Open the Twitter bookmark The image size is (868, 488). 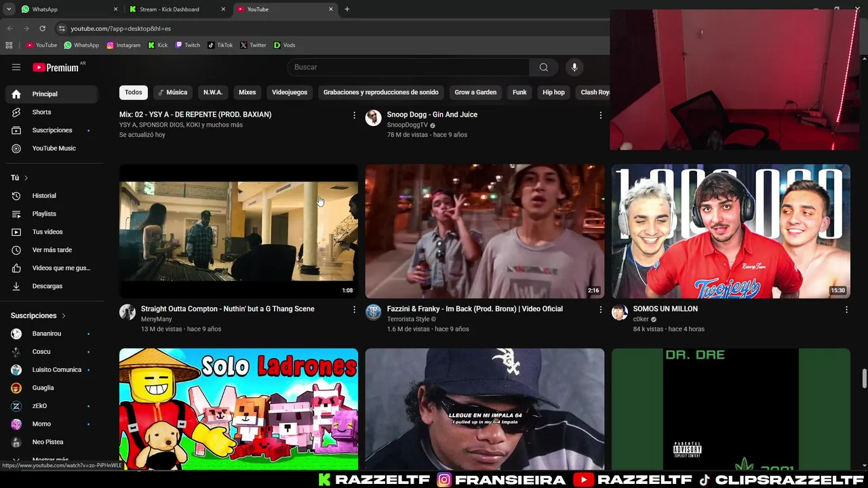254,45
